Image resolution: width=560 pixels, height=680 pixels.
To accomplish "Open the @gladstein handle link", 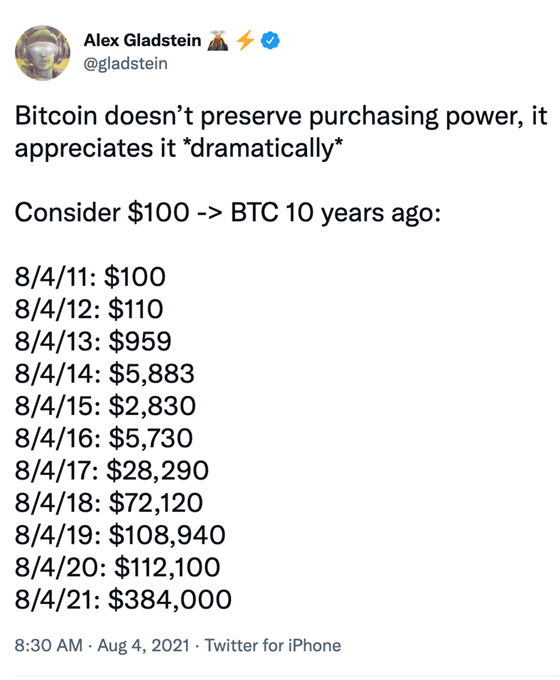I will point(125,64).
